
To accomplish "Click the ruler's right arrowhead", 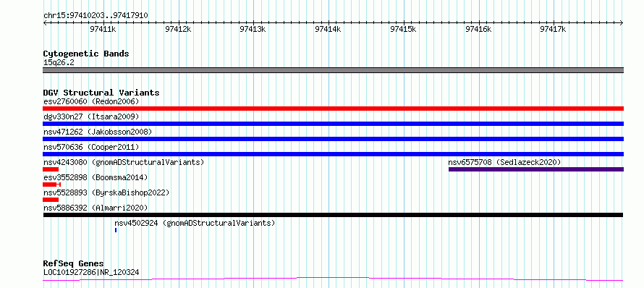I will [x=622, y=22].
